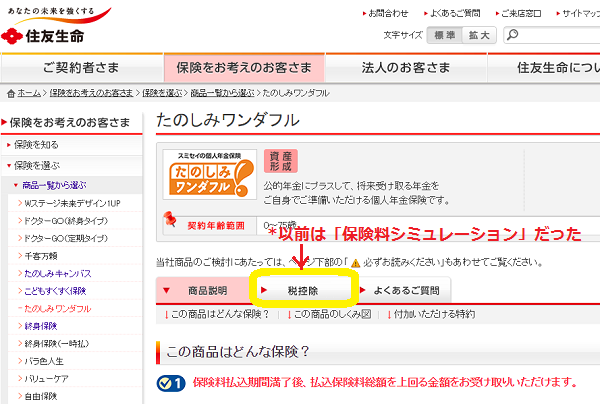Switch to よくあるご質問 product tab
This screenshot has height=404, width=600.
coord(403,290)
